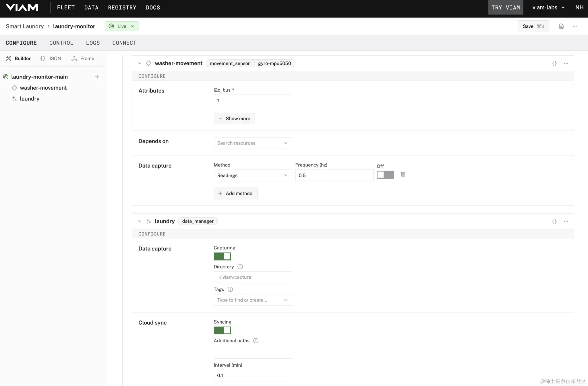Click info icon next to Tags
Screen dimensions: 588x386
click(230, 289)
